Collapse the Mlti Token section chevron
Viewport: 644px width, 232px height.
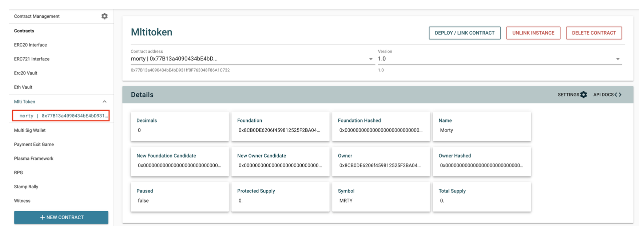(104, 101)
